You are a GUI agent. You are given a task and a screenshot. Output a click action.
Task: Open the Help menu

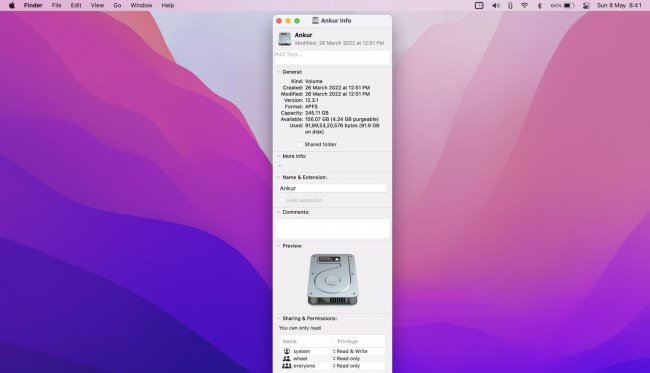tap(168, 5)
